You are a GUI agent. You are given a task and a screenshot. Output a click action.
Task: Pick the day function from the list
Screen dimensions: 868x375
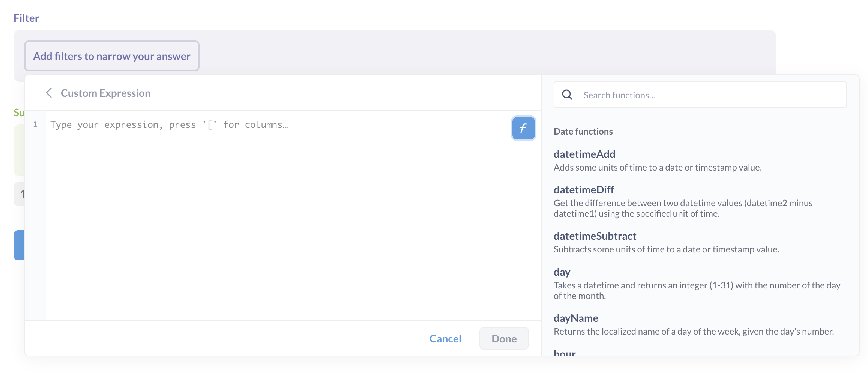(562, 272)
